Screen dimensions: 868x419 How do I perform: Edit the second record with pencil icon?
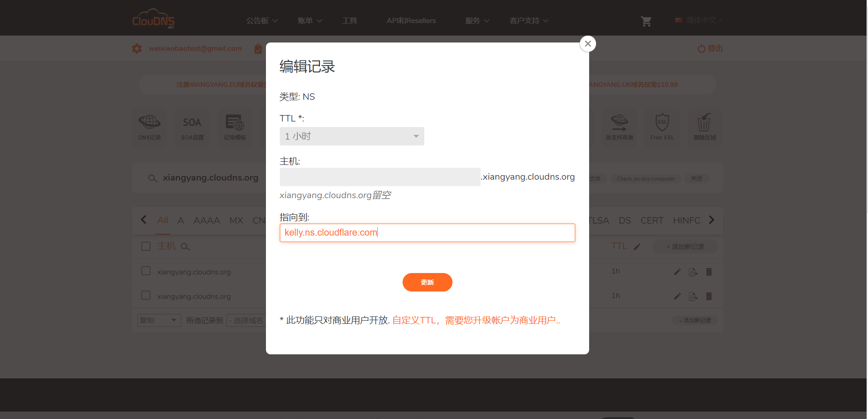tap(677, 296)
